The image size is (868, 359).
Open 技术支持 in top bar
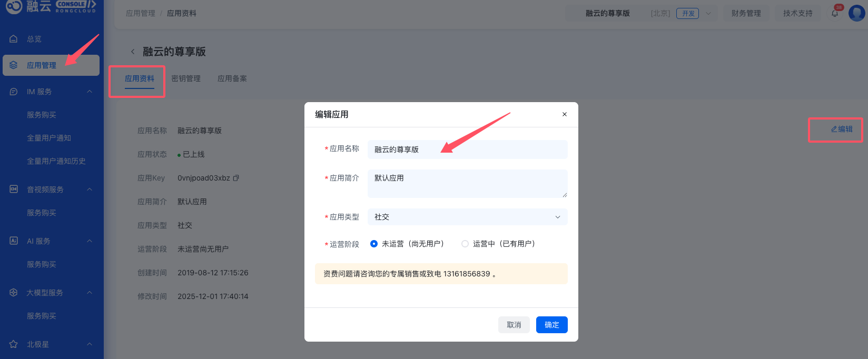[x=797, y=13]
